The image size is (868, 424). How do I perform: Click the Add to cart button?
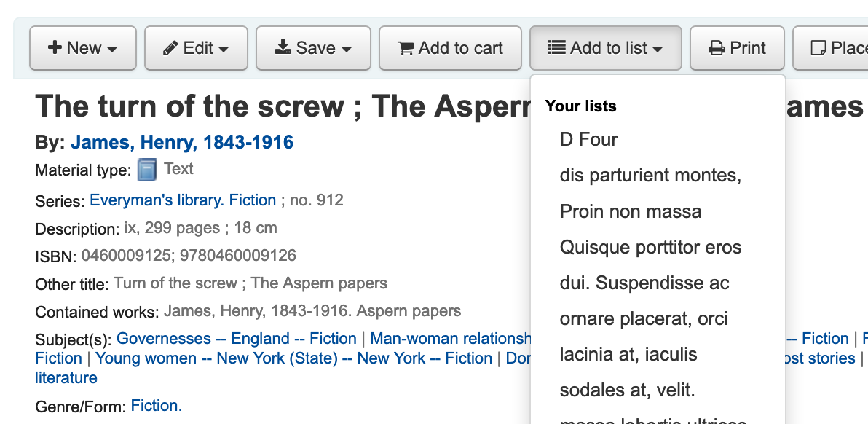(x=450, y=48)
